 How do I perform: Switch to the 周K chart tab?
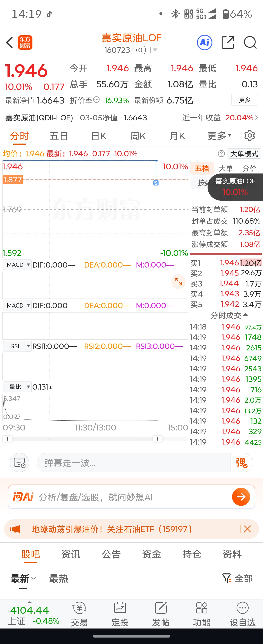pyautogui.click(x=138, y=136)
